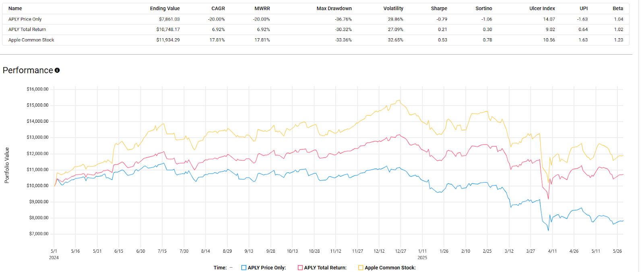The width and height of the screenshot is (644, 272).
Task: Click volatility value 32.65%
Action: pyautogui.click(x=396, y=40)
